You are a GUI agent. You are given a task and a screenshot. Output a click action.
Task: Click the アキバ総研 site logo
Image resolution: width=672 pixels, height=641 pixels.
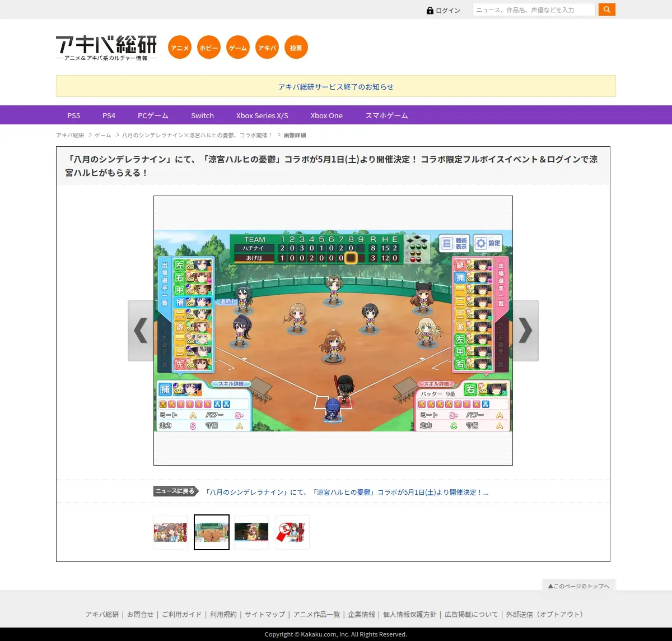pyautogui.click(x=106, y=48)
